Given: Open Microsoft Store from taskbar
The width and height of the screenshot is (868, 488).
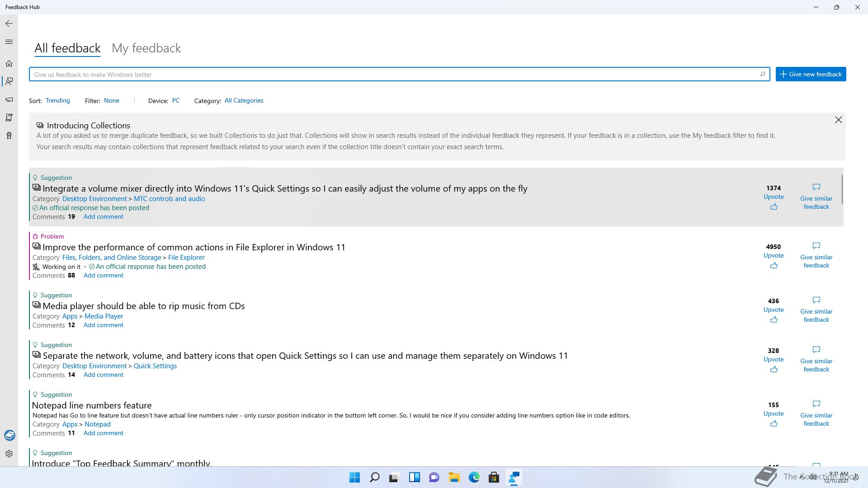Looking at the screenshot, I should [494, 477].
